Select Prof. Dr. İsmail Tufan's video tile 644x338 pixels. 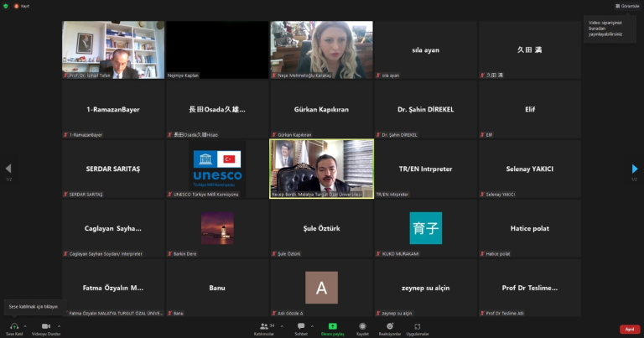113,49
